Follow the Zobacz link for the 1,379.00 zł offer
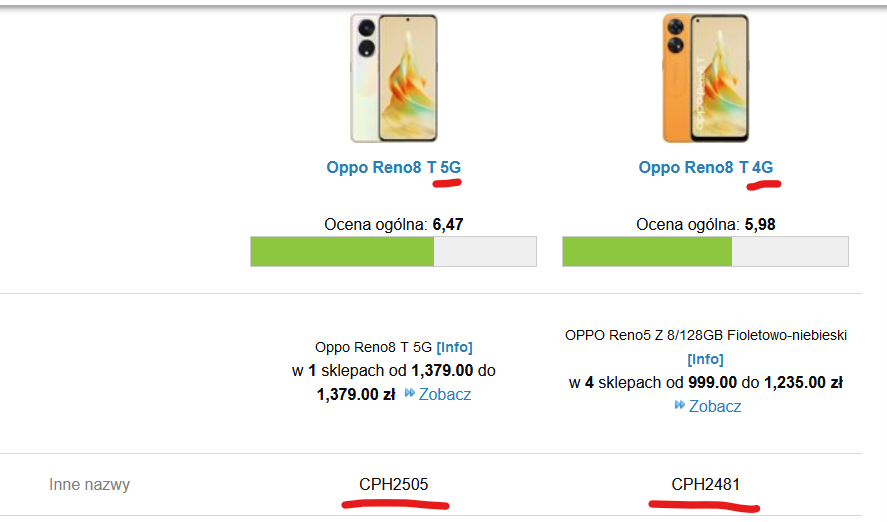Image resolution: width=887 pixels, height=522 pixels. [x=445, y=394]
